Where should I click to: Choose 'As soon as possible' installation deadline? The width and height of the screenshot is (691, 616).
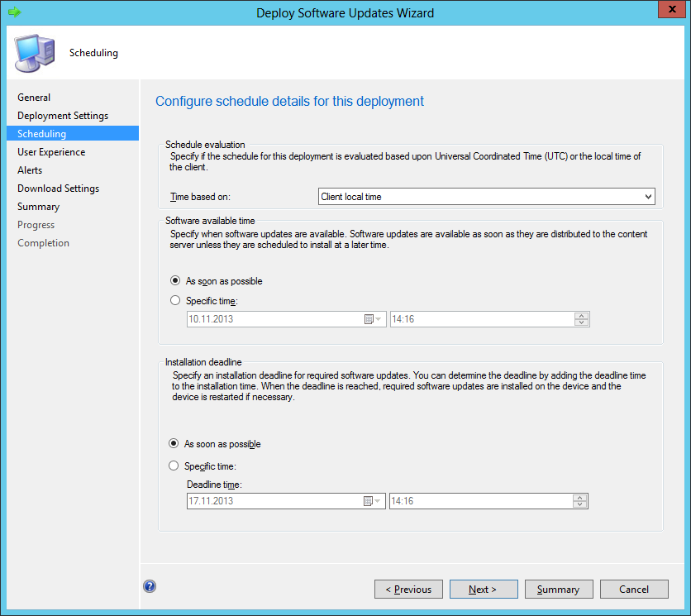(x=174, y=444)
